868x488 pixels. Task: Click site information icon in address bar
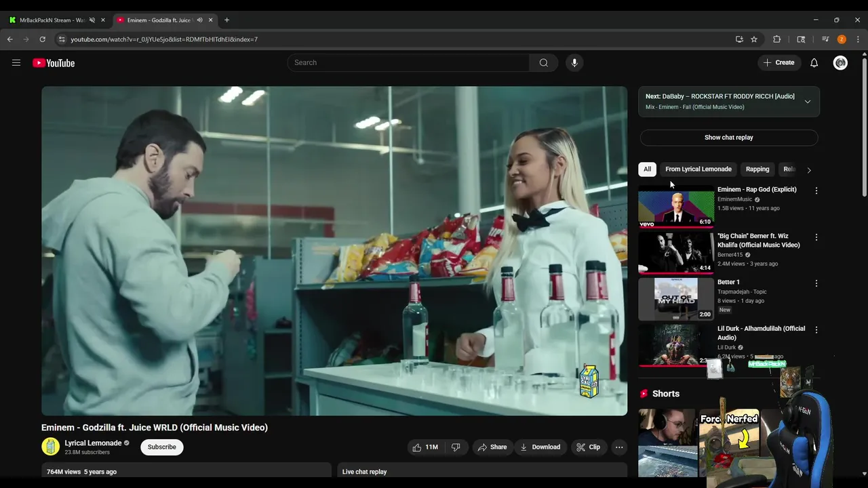tap(62, 39)
